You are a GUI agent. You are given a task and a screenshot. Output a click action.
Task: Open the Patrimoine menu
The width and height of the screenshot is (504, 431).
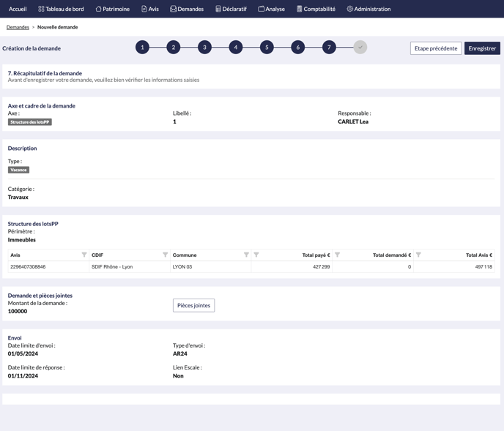[113, 9]
